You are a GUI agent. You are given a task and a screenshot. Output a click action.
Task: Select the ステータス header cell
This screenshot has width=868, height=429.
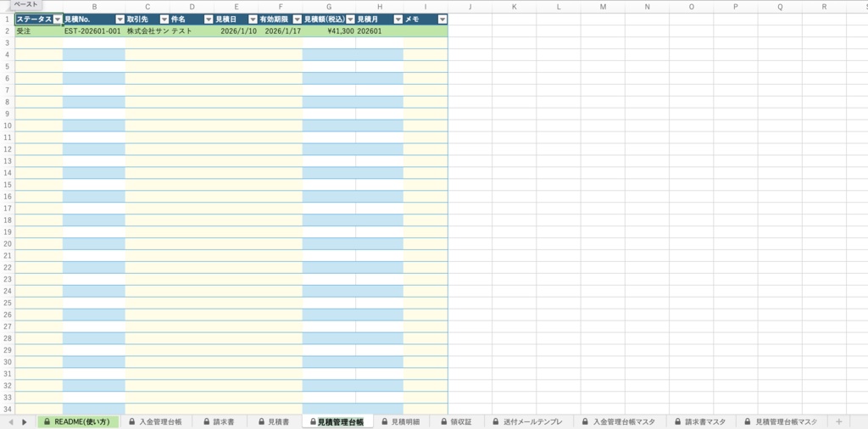(x=38, y=19)
